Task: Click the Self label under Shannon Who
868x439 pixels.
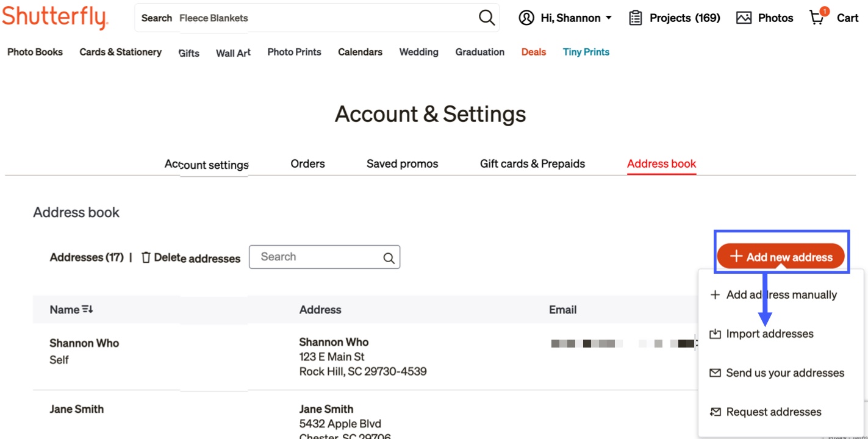Action: pyautogui.click(x=59, y=359)
